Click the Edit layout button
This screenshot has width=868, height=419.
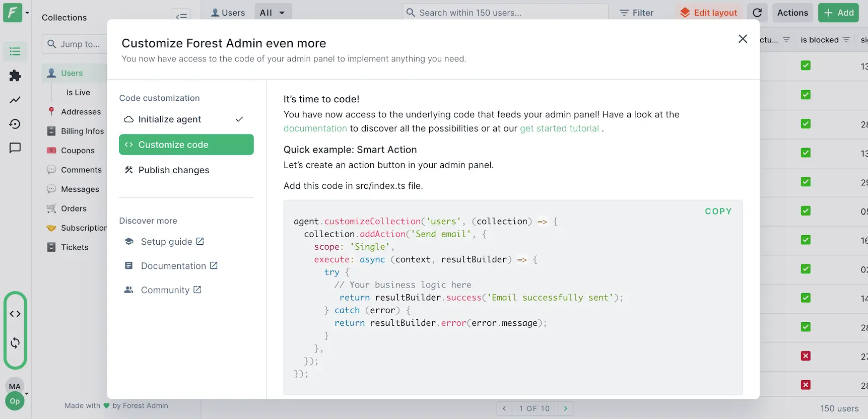click(x=708, y=13)
